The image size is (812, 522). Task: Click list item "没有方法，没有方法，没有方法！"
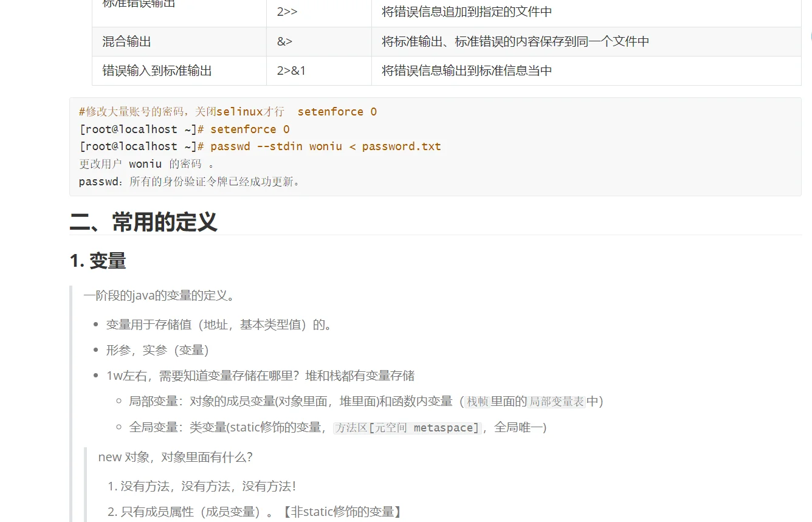point(208,486)
